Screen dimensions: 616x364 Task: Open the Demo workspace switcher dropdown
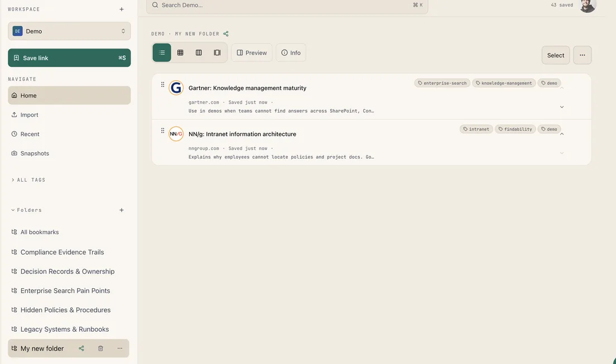69,31
